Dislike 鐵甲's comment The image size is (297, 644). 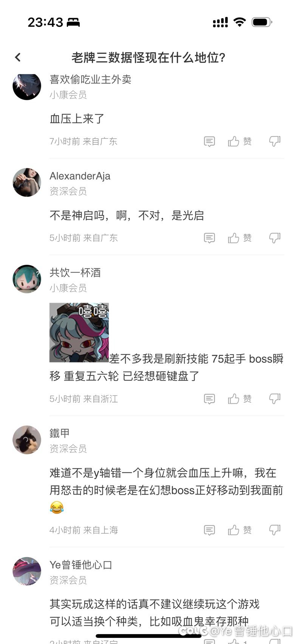tap(275, 530)
